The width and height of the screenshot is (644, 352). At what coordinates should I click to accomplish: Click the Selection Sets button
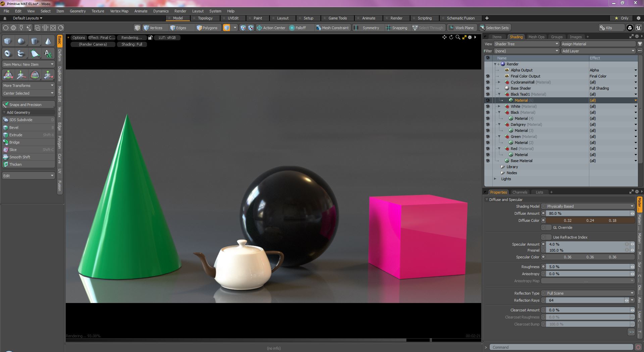[x=494, y=28]
